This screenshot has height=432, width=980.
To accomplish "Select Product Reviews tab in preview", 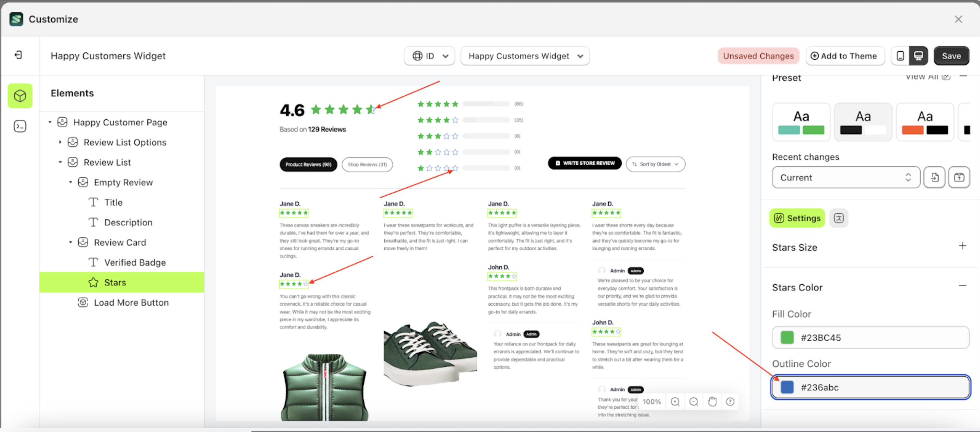I will click(x=308, y=164).
